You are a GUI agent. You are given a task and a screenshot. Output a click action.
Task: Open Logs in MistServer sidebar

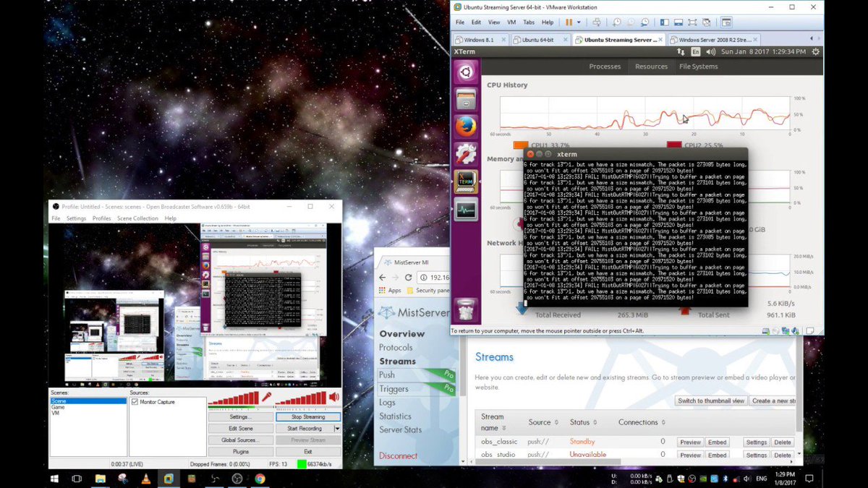point(388,403)
